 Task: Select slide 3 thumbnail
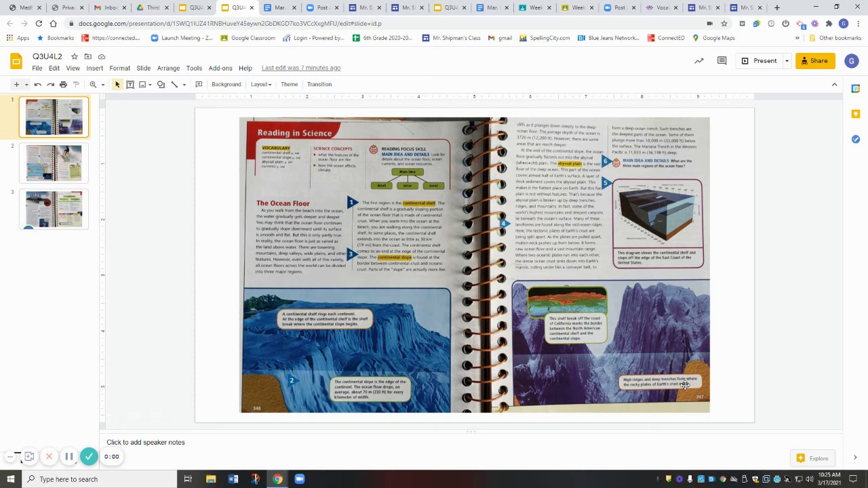[x=54, y=209]
